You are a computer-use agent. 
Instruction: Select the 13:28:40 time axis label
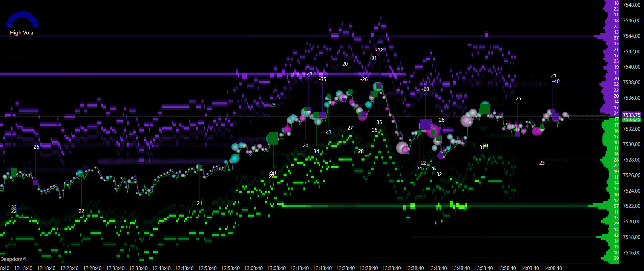369,268
